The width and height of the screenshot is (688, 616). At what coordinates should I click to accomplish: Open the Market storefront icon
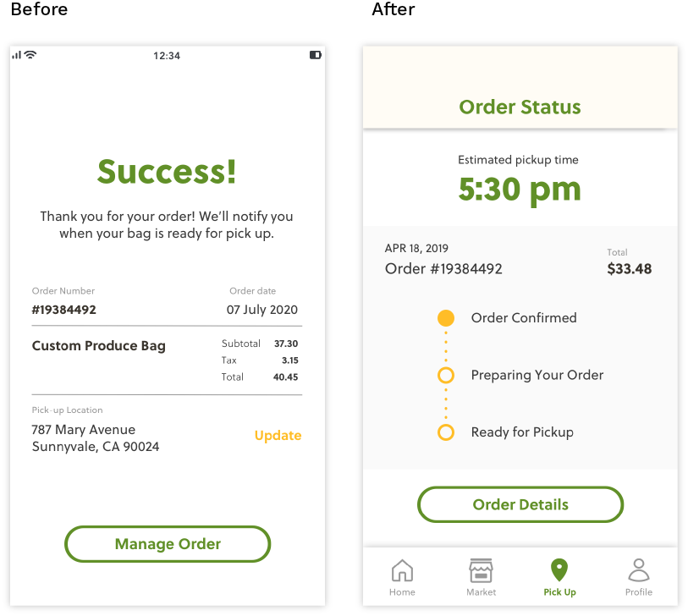[x=481, y=570]
